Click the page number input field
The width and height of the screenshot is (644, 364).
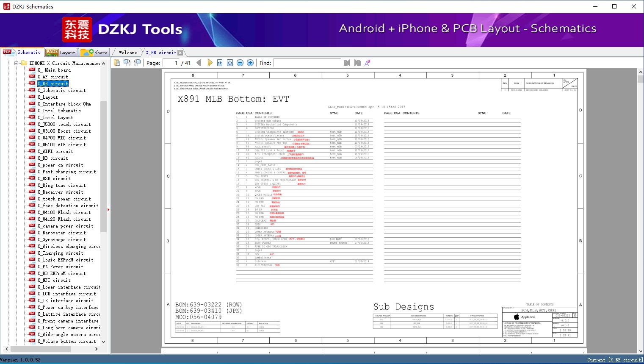pyautogui.click(x=170, y=63)
